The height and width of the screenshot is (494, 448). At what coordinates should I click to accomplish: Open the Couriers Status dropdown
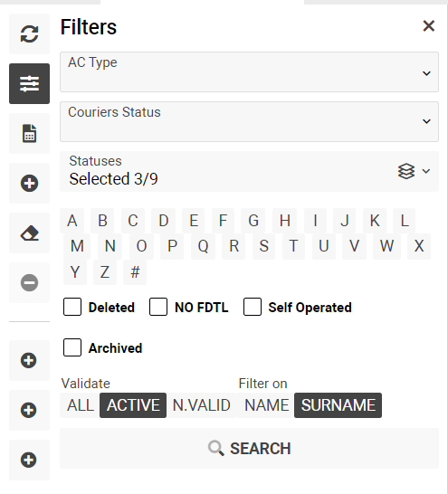pos(249,121)
